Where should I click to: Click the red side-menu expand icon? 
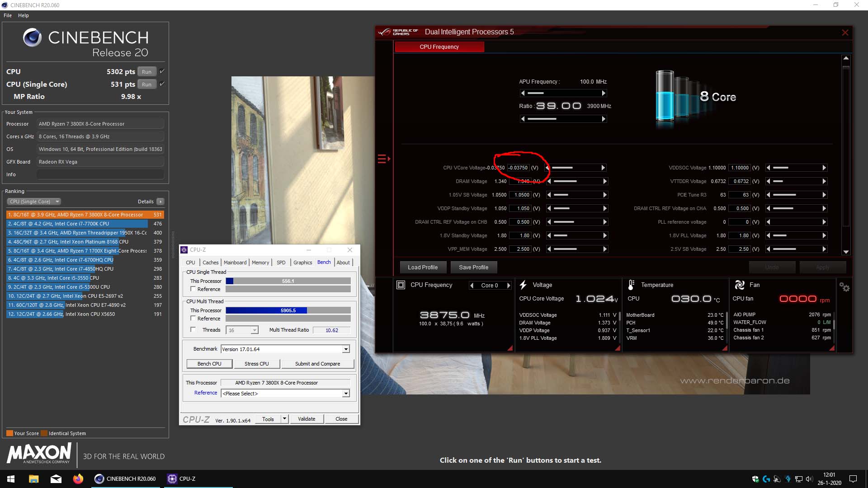click(383, 159)
